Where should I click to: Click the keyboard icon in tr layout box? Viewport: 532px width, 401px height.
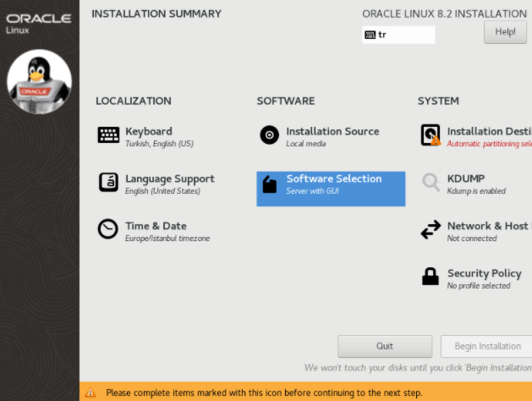370,35
